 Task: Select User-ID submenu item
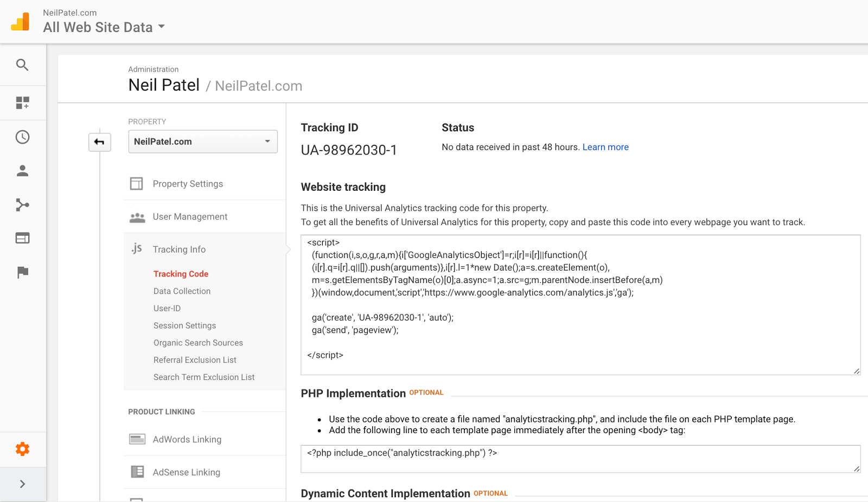pos(167,308)
